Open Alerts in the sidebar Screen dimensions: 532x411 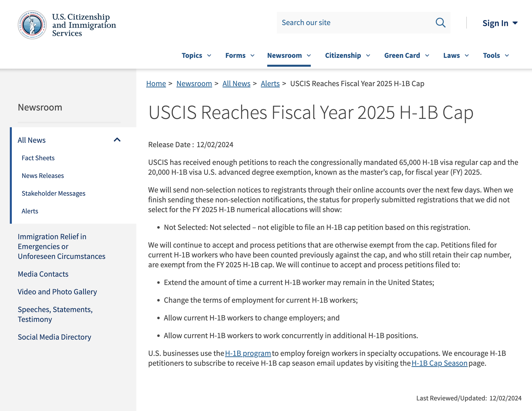[30, 211]
